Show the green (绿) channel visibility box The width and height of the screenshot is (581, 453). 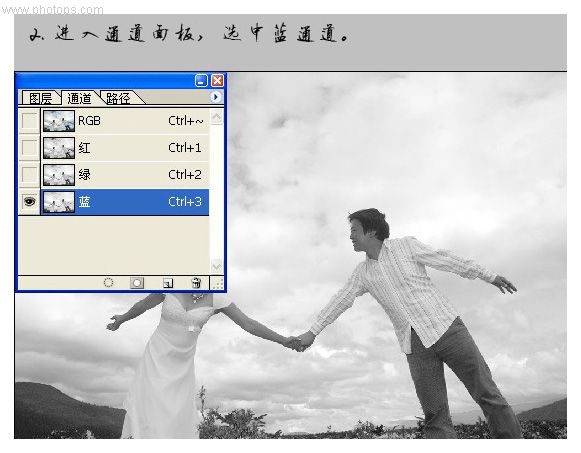tap(29, 174)
